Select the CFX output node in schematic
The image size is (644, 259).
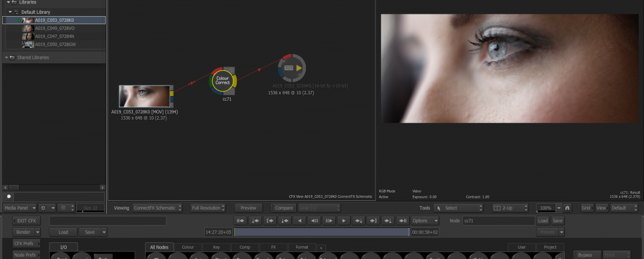pos(292,68)
